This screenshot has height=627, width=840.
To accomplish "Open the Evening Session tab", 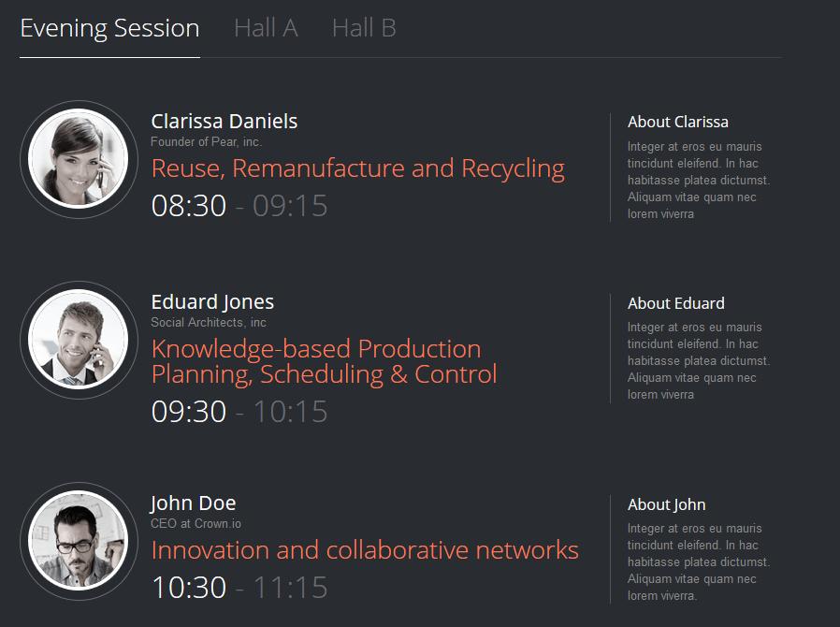I will tap(109, 29).
